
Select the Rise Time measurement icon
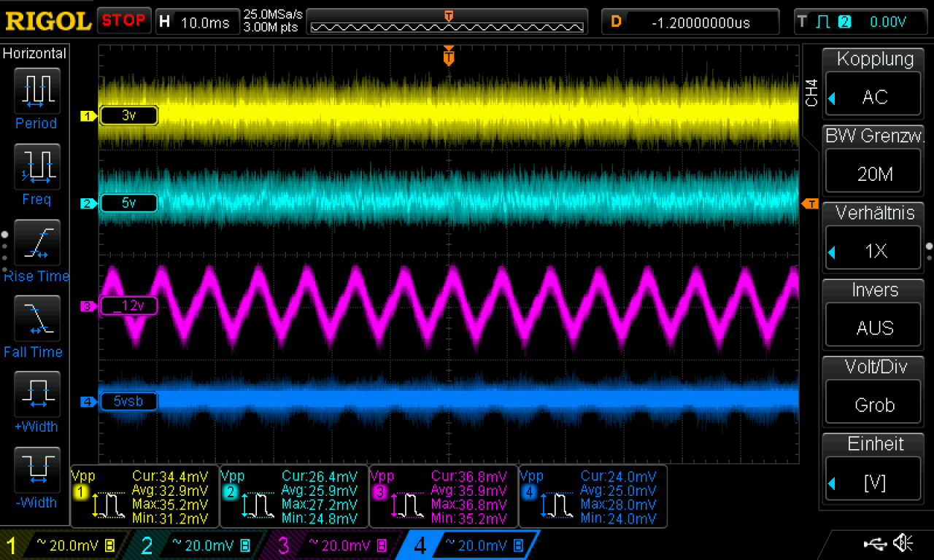(36, 242)
